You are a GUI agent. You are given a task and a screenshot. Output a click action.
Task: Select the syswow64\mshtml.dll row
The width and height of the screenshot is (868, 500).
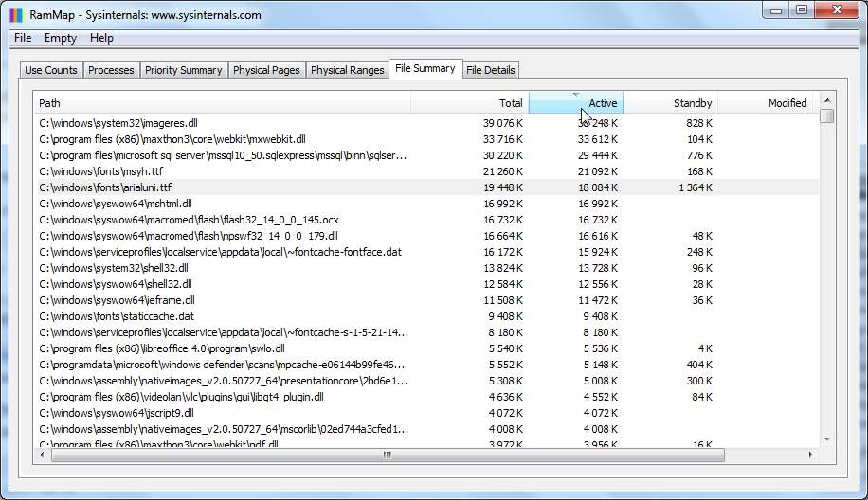(x=426, y=204)
